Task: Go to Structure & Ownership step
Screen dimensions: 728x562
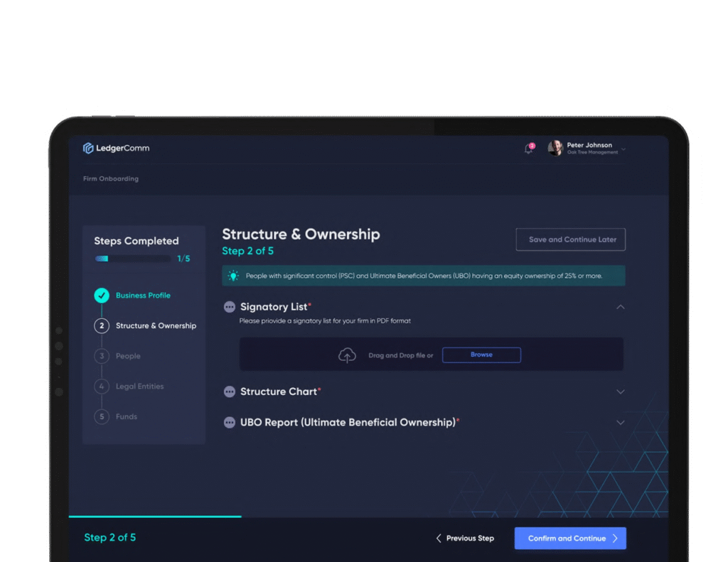Action: pos(156,326)
